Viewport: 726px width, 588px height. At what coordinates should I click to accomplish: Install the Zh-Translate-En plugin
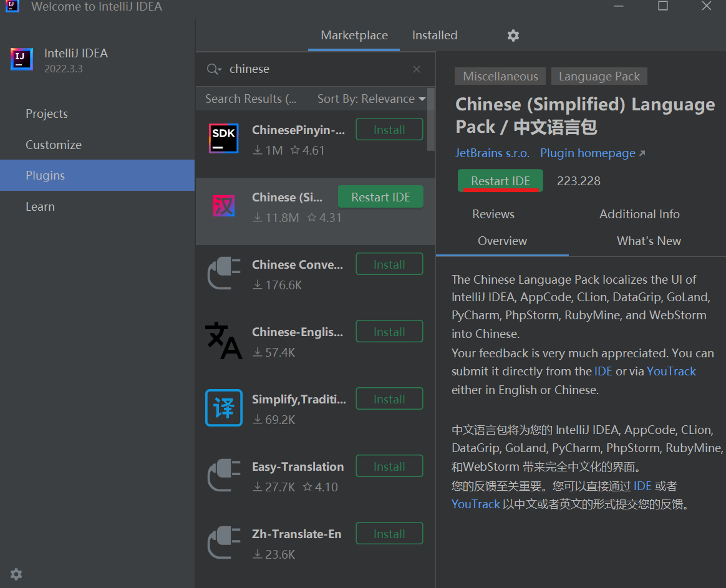[389, 534]
